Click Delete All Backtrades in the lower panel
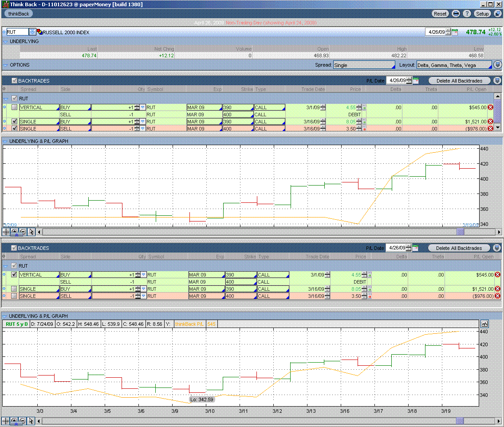 point(459,248)
